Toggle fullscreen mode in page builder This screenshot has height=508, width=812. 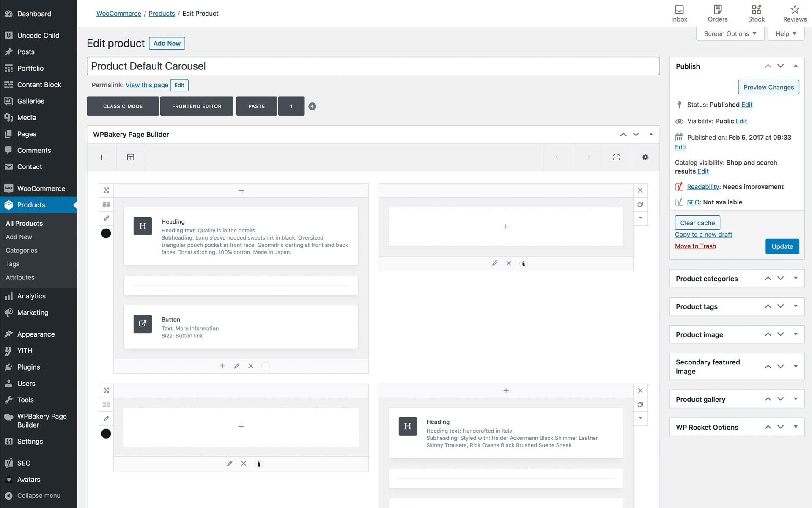[616, 157]
